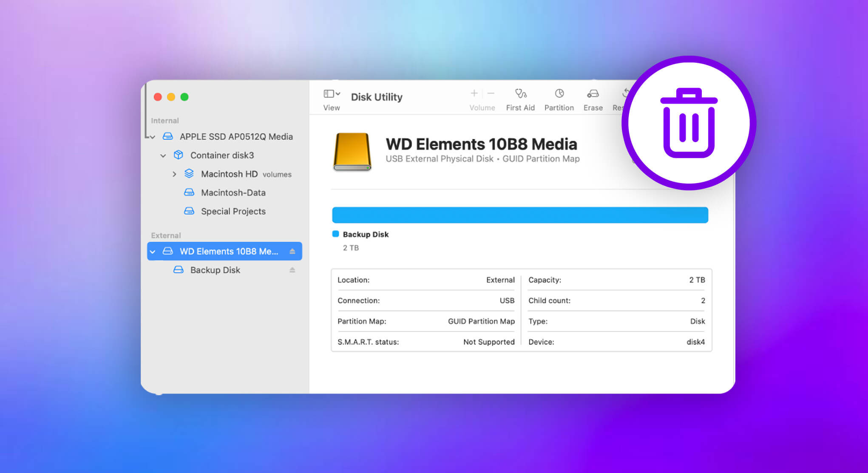Click the Backup Disk drive icon in sidebar
The image size is (868, 473).
(179, 269)
